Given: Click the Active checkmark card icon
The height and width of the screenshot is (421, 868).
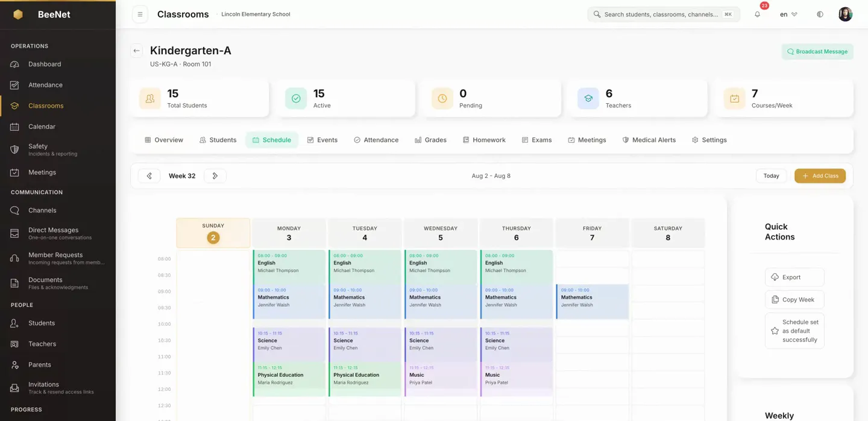Looking at the screenshot, I should 296,98.
